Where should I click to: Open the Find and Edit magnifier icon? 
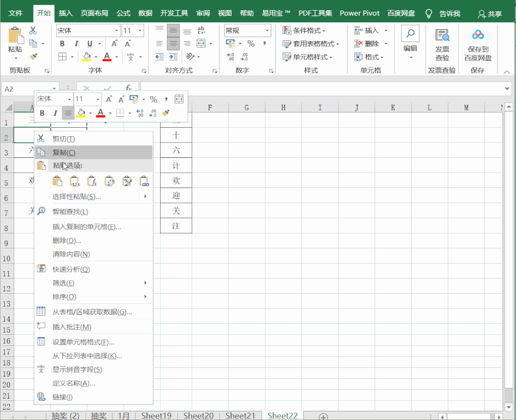point(410,33)
